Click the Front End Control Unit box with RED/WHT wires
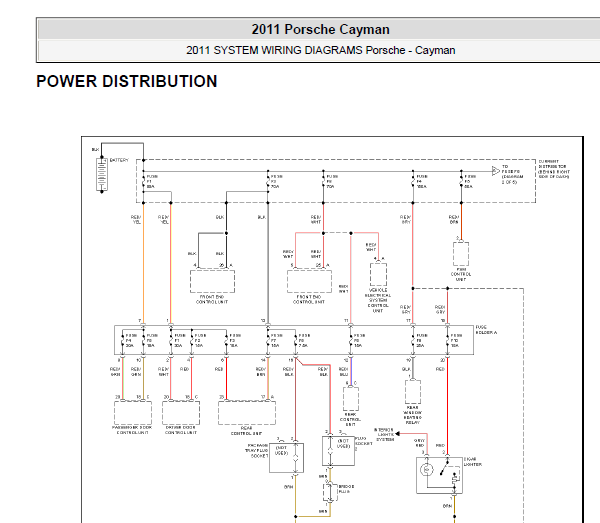Screen dimensions: 600x523 tap(309, 282)
